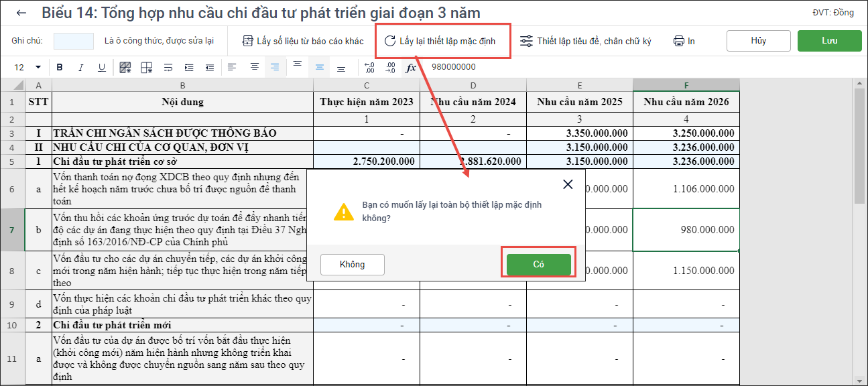Click the light blue Ghi chú swatch

tap(74, 41)
